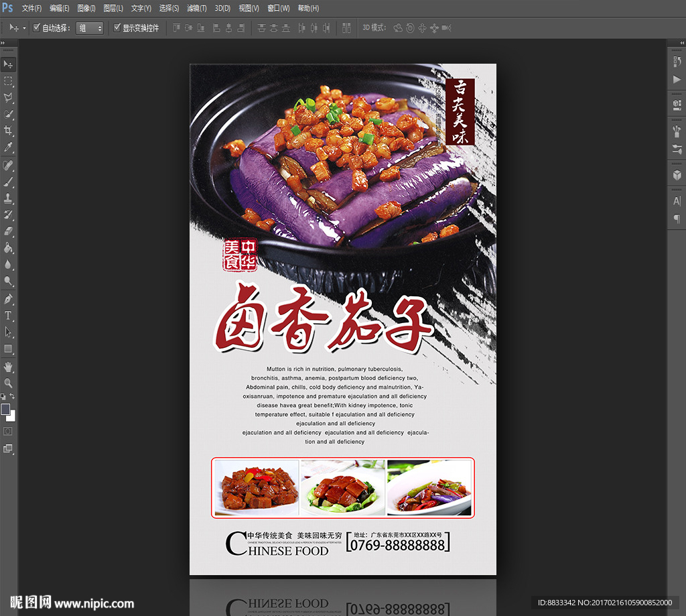686x616 pixels.
Task: Select the Zoom tool
Action: coord(8,383)
